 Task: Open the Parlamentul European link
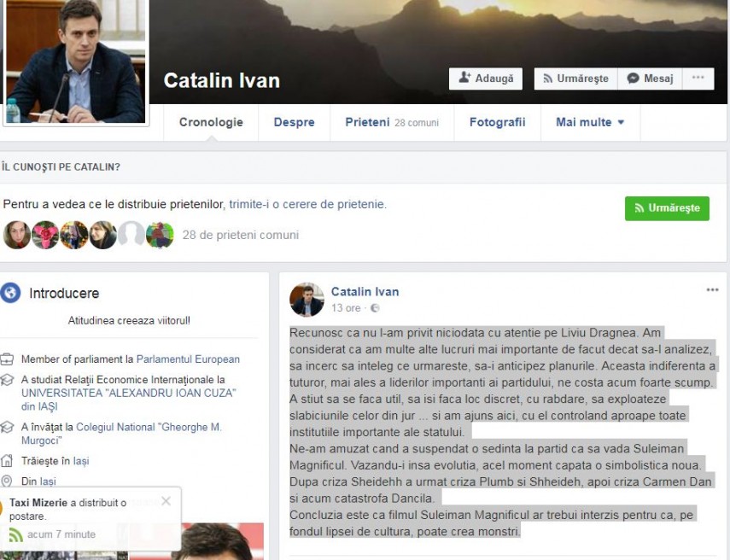click(188, 359)
